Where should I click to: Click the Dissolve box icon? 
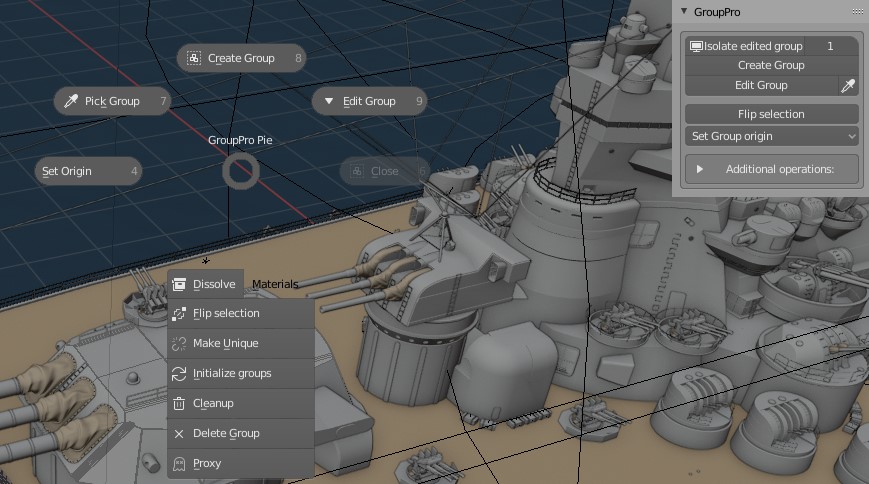click(179, 284)
